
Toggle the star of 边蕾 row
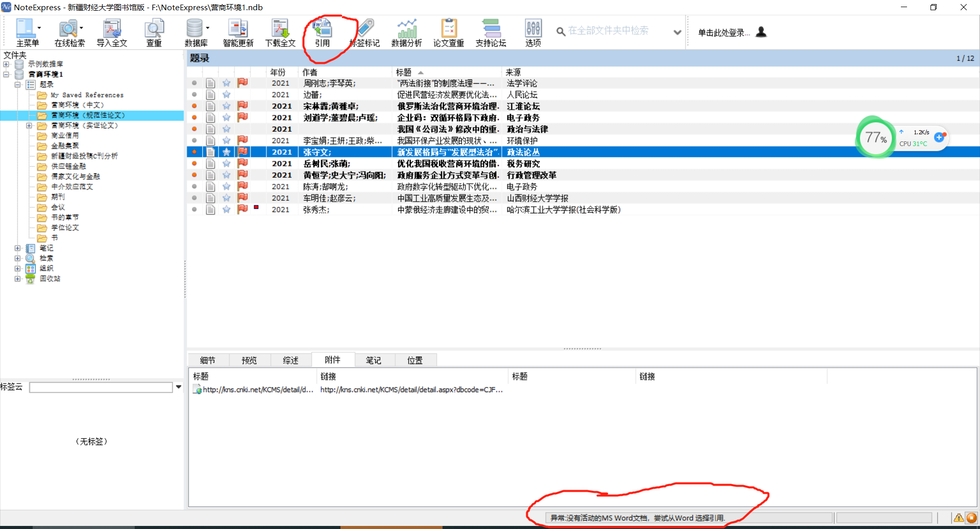pos(227,94)
